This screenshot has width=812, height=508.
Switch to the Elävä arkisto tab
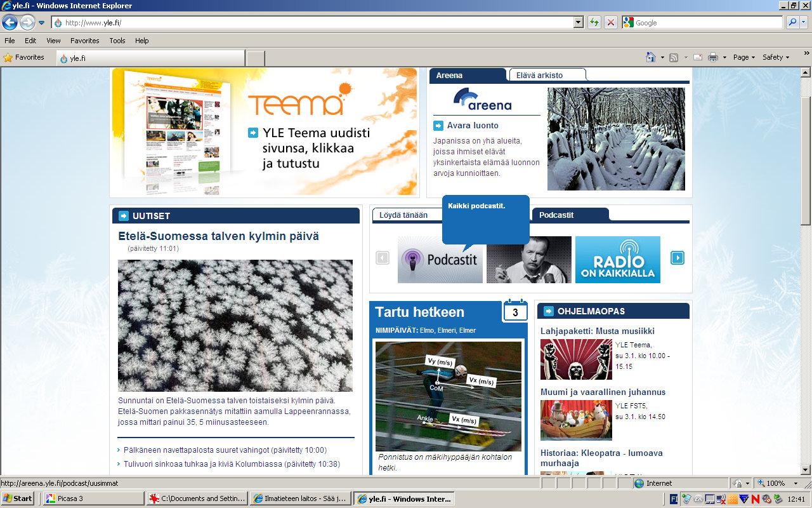547,75
